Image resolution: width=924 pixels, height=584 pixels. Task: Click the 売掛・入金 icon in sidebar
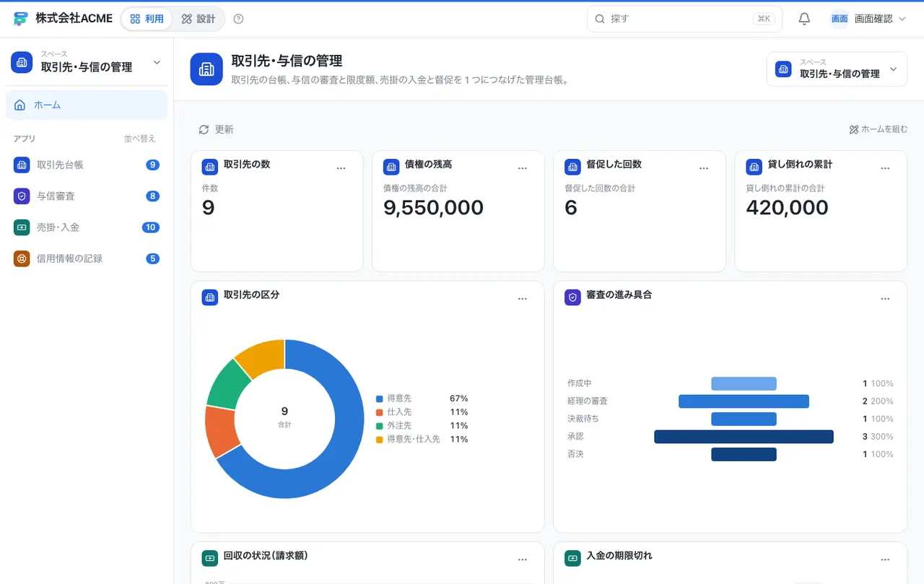[22, 227]
